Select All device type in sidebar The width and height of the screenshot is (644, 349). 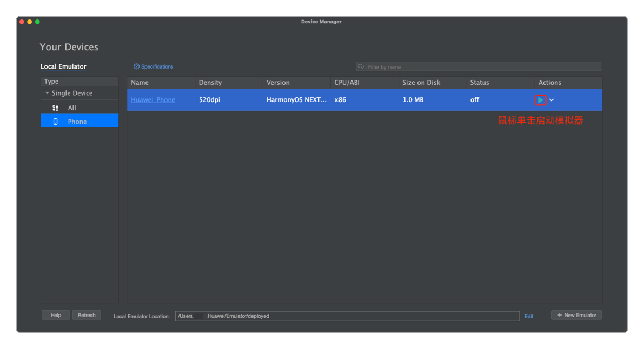point(79,108)
